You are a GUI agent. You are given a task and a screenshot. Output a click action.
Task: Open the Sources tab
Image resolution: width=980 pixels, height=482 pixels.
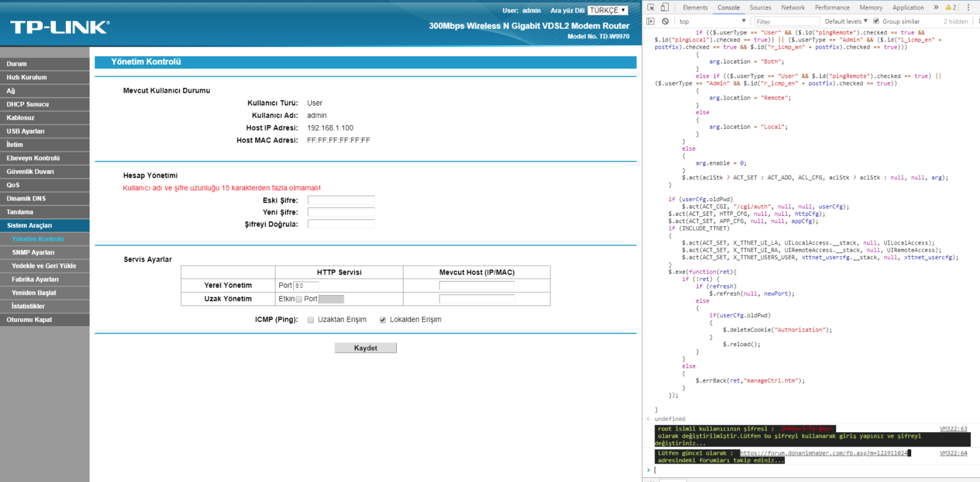pyautogui.click(x=760, y=7)
